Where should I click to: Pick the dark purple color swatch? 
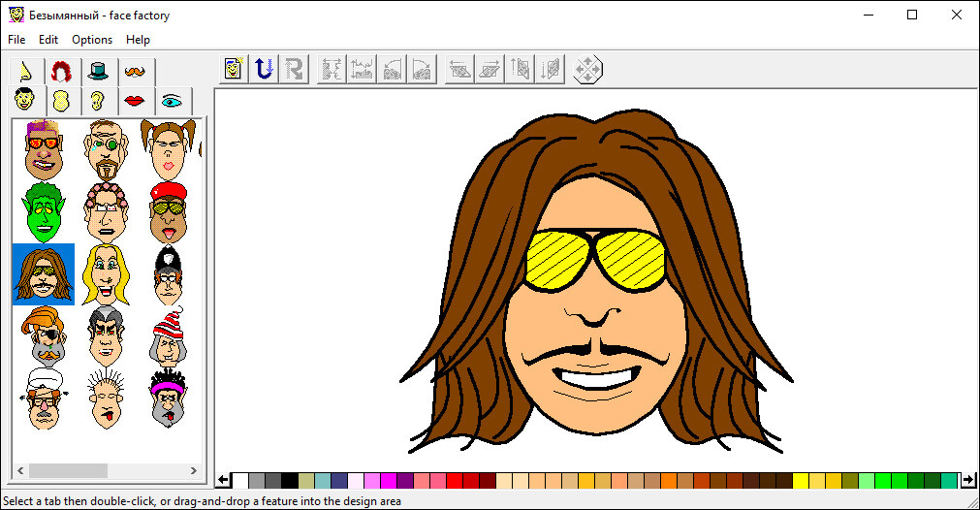pos(405,481)
